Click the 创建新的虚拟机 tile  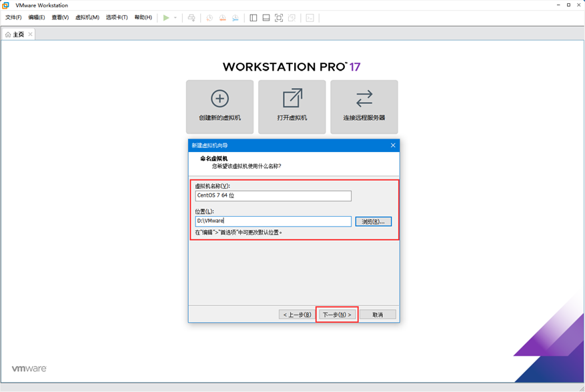coord(219,107)
